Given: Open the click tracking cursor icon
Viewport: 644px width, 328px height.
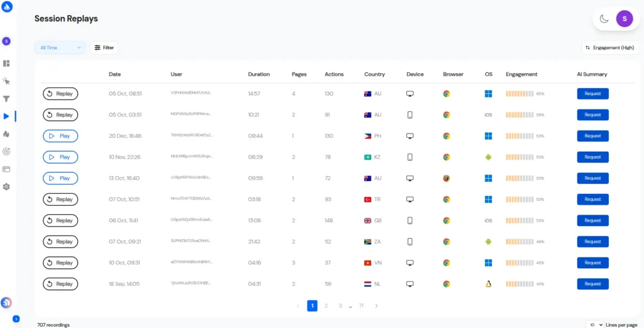Looking at the screenshot, I should (x=6, y=81).
